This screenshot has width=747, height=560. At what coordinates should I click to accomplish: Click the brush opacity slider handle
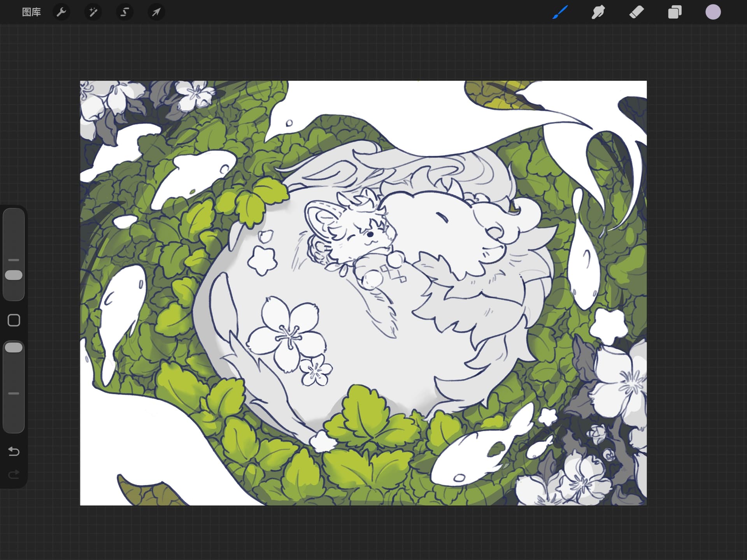[14, 348]
